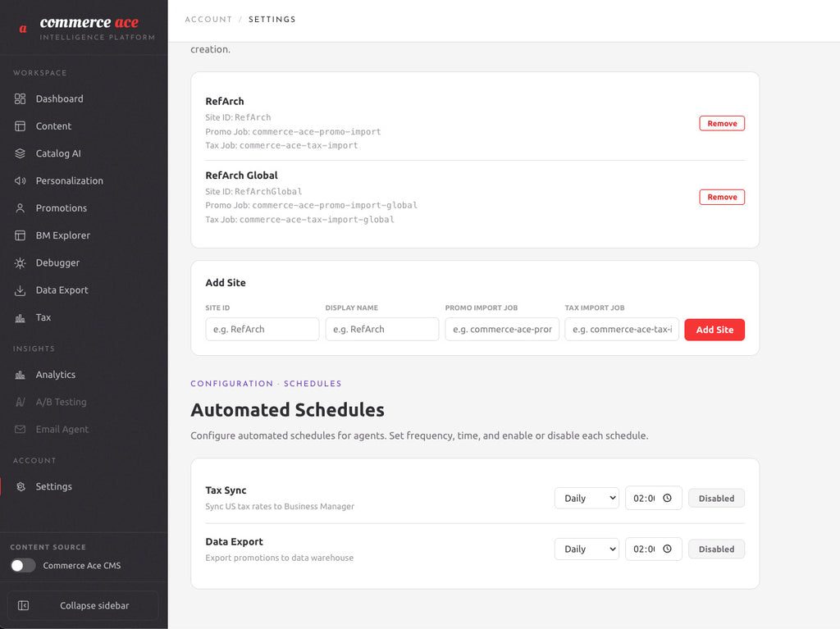Open clock picker for Tax Sync time

click(x=667, y=498)
